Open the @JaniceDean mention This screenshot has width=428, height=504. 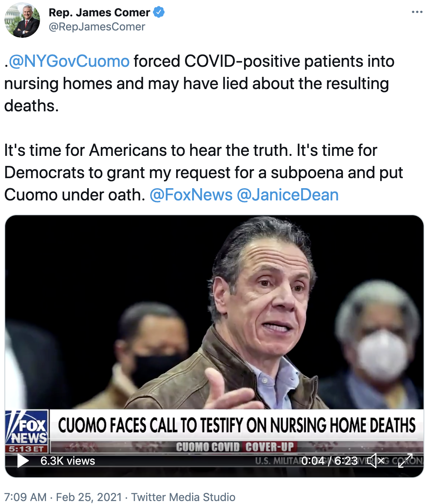[x=287, y=195]
